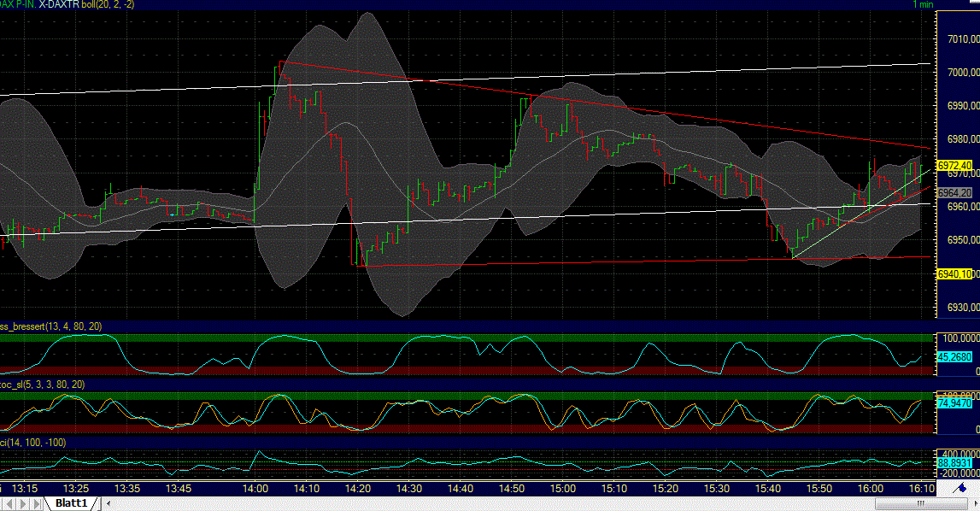Click the next-sheet navigation arrow

tap(23, 504)
